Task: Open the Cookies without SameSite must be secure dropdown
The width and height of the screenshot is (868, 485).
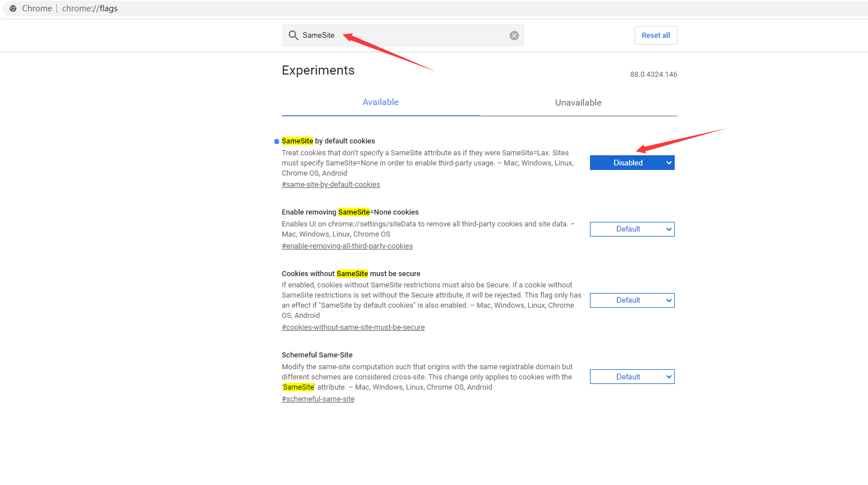Action: point(632,300)
